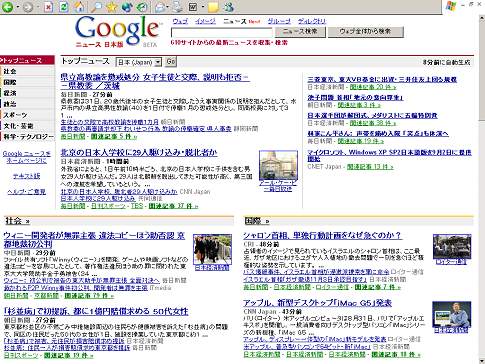
Task: Open the 関連記事 37 件 related articles link
Action: (173, 206)
